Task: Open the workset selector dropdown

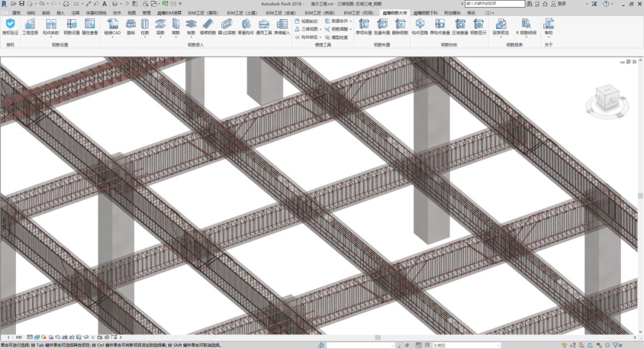Action: click(361, 345)
